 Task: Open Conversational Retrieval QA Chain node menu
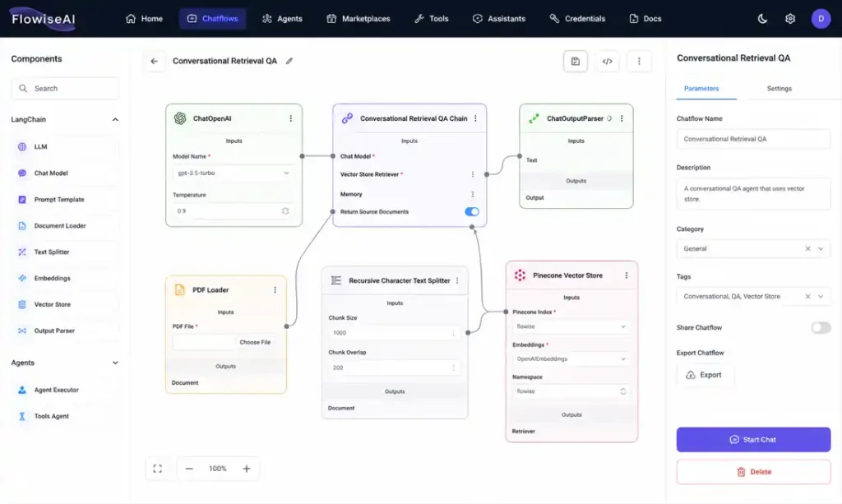475,118
